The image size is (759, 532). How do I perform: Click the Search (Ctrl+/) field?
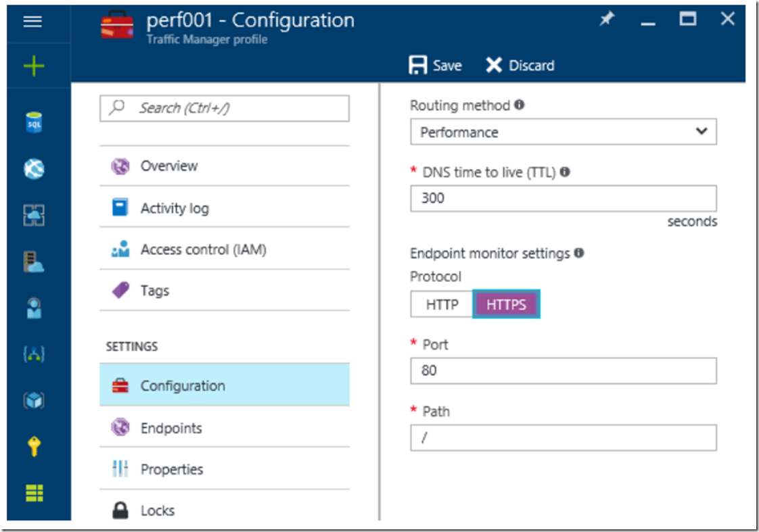pos(225,108)
